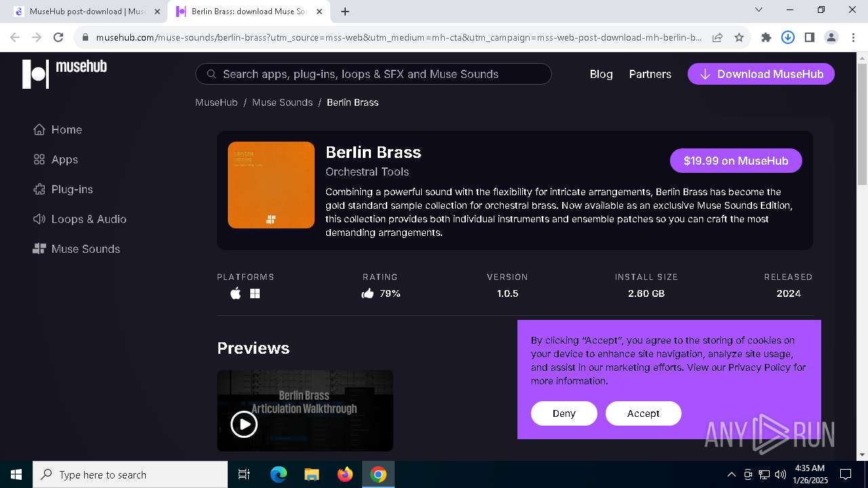868x488 pixels.
Task: Click Chrome icon on taskbar
Action: [x=378, y=474]
